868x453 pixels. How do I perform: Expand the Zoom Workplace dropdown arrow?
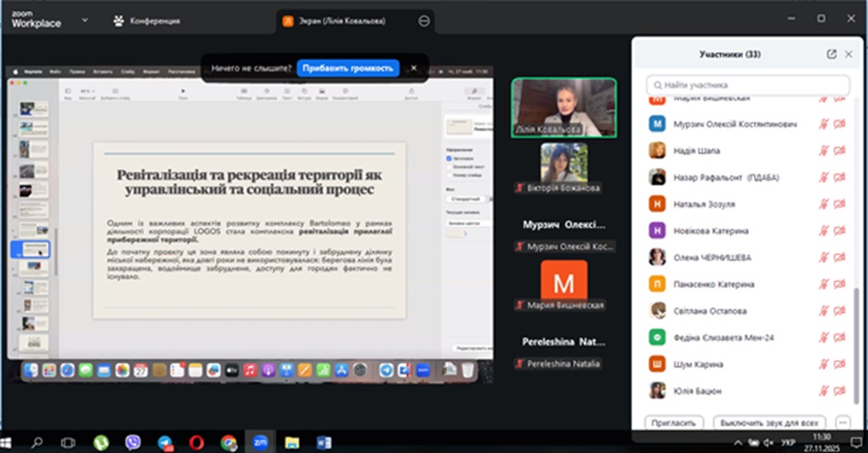point(85,20)
